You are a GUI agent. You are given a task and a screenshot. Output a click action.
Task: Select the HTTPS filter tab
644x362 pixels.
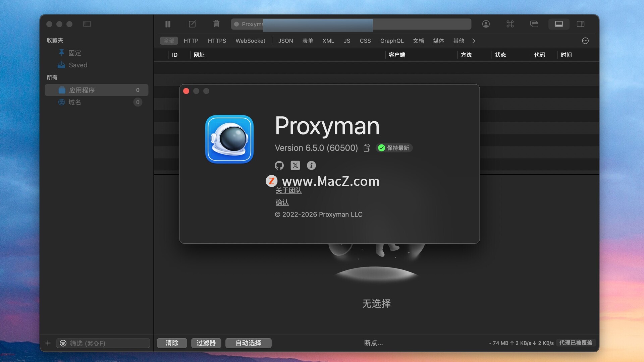click(217, 41)
